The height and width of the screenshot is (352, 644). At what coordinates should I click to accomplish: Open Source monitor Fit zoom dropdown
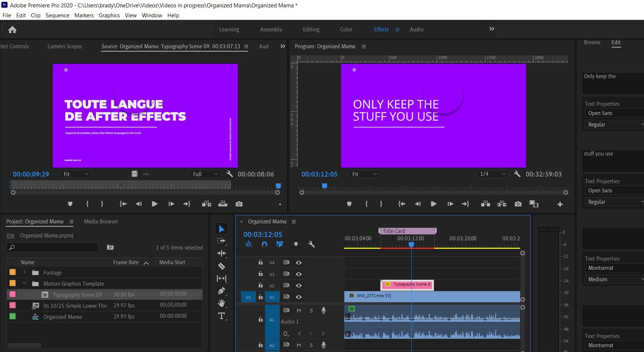point(76,174)
